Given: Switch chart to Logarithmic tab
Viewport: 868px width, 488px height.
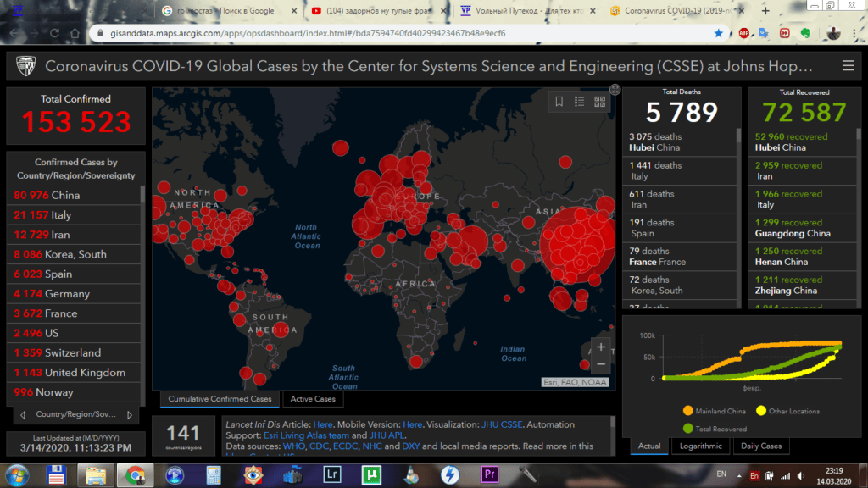Looking at the screenshot, I should pos(701,446).
